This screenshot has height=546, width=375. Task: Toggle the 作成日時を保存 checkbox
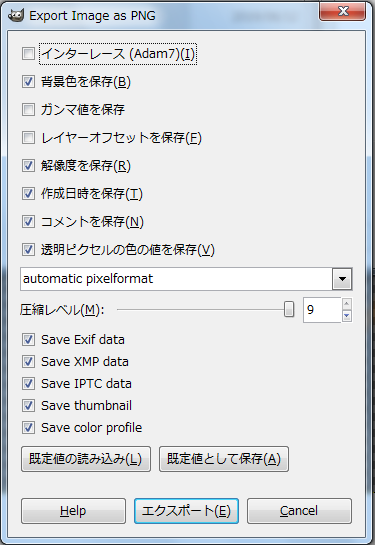click(28, 193)
